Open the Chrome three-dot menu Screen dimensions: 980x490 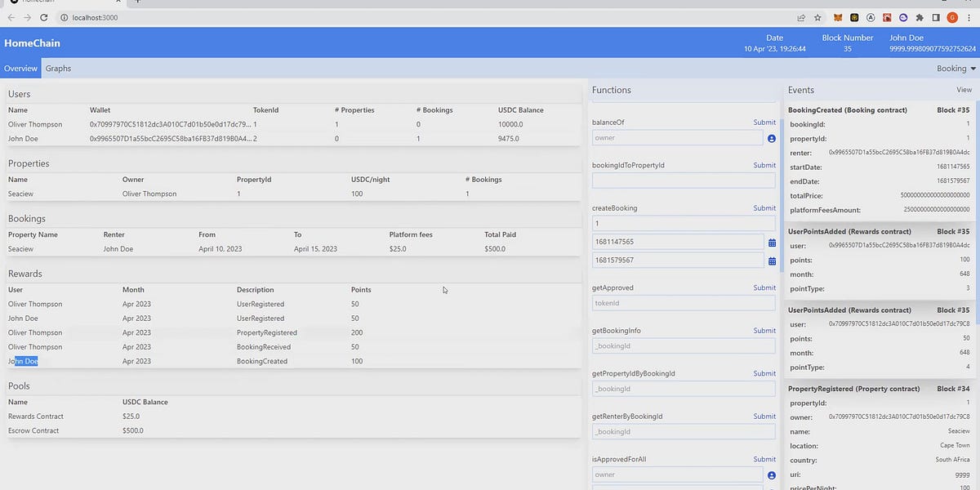[x=969, y=17]
